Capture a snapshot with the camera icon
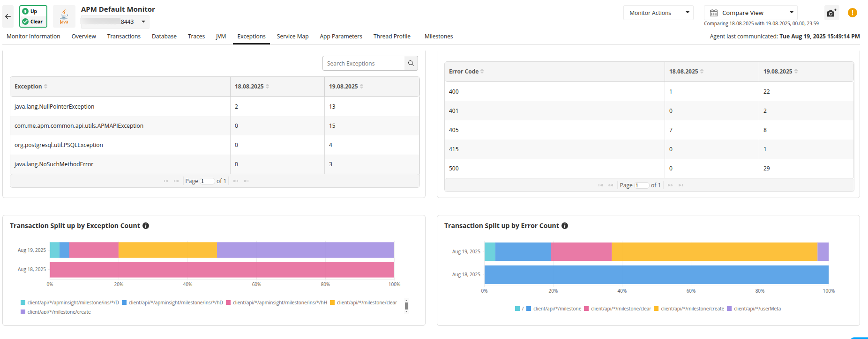The width and height of the screenshot is (868, 339). (x=831, y=13)
